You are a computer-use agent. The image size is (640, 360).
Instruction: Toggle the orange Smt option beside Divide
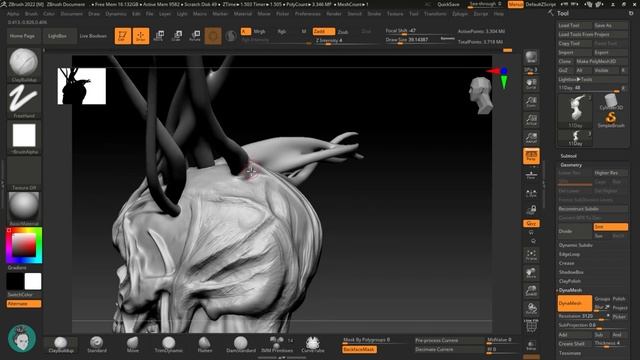(x=611, y=227)
